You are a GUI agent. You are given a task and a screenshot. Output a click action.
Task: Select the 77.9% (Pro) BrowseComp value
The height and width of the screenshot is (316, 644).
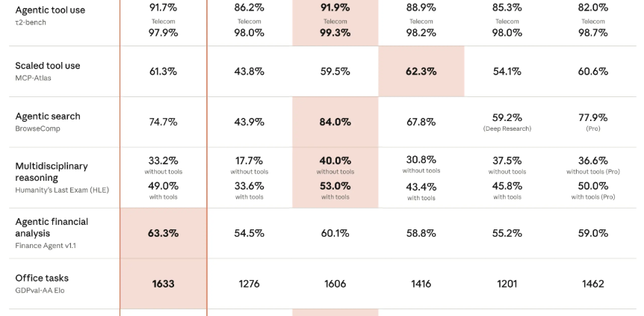(593, 118)
